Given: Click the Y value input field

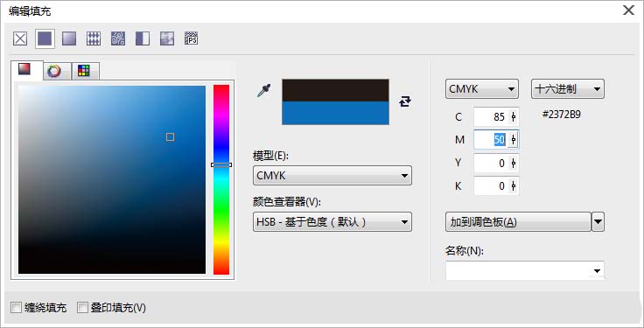Looking at the screenshot, I should tap(491, 164).
